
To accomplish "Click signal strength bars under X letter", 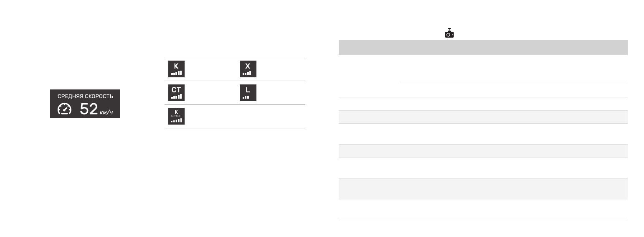I will (x=247, y=73).
